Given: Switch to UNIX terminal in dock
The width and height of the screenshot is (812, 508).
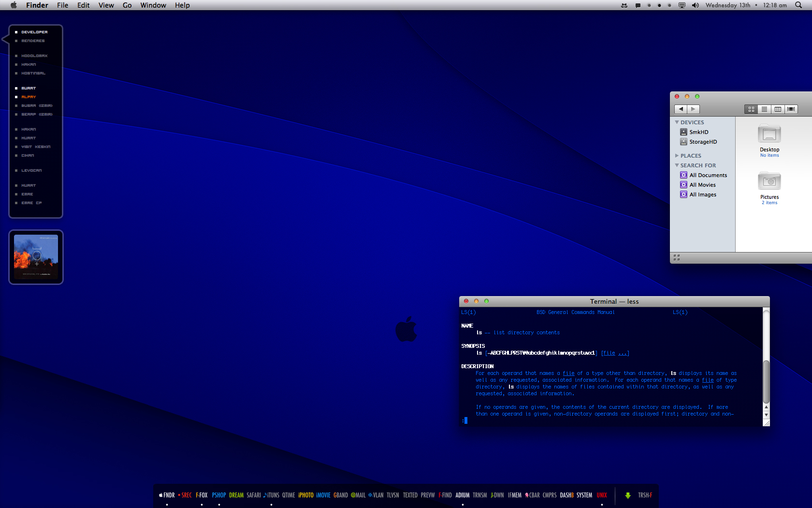Looking at the screenshot, I should [602, 495].
